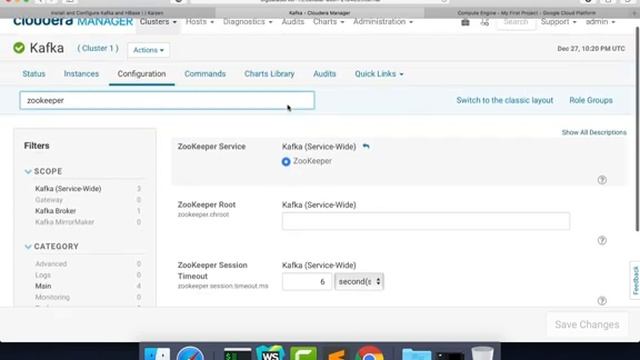The image size is (640, 360).
Task: Open the Support dropdown menu
Action: (558, 22)
